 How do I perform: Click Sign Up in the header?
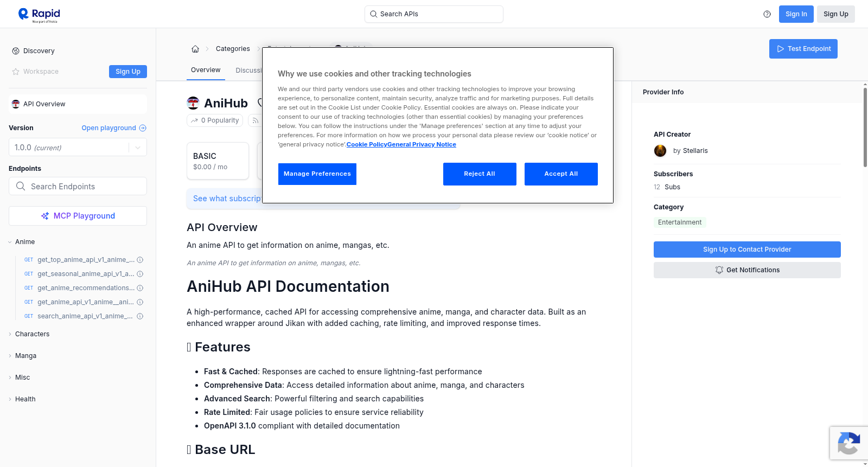pyautogui.click(x=836, y=14)
